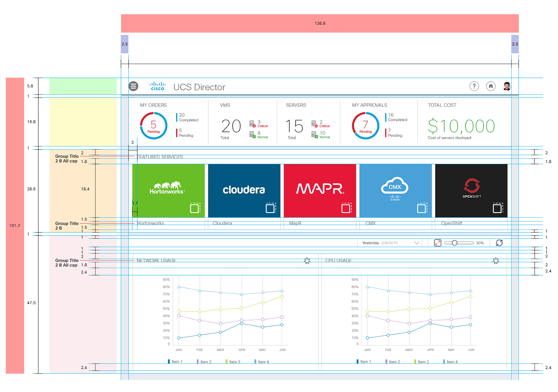
Task: Toggle Item 4 legend in CPU Usage chart
Action: [450, 362]
